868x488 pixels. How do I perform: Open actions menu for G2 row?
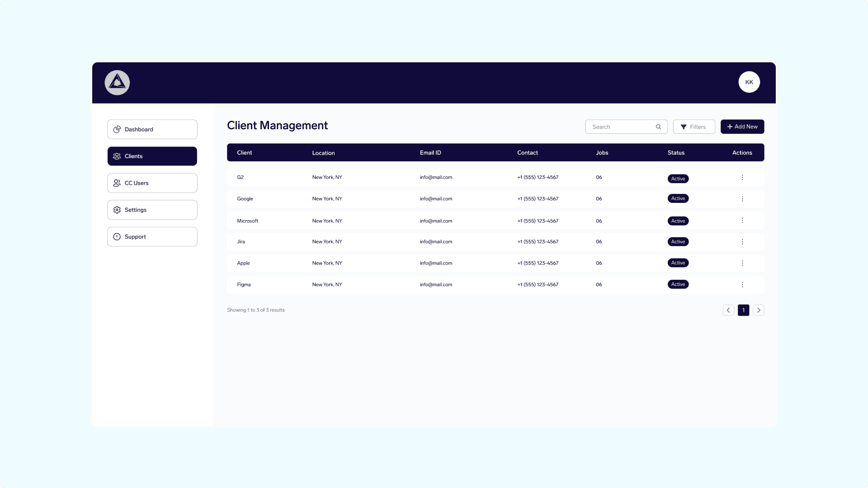(742, 178)
